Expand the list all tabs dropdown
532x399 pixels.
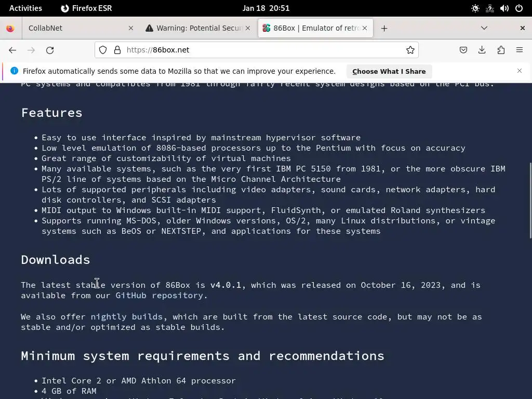pyautogui.click(x=484, y=28)
